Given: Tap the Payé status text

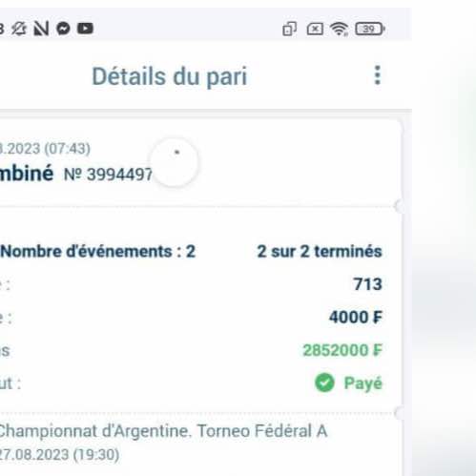Looking at the screenshot, I should coord(363,383).
